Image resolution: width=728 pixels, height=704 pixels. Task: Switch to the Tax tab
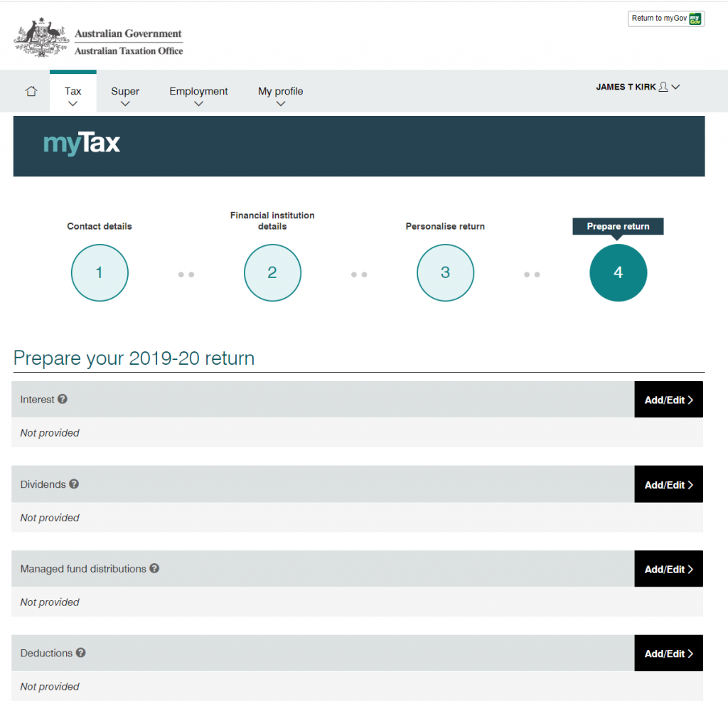[73, 90]
